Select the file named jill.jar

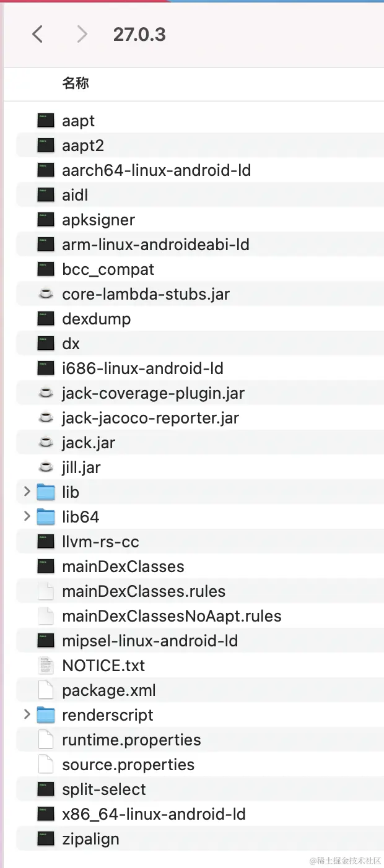[81, 467]
